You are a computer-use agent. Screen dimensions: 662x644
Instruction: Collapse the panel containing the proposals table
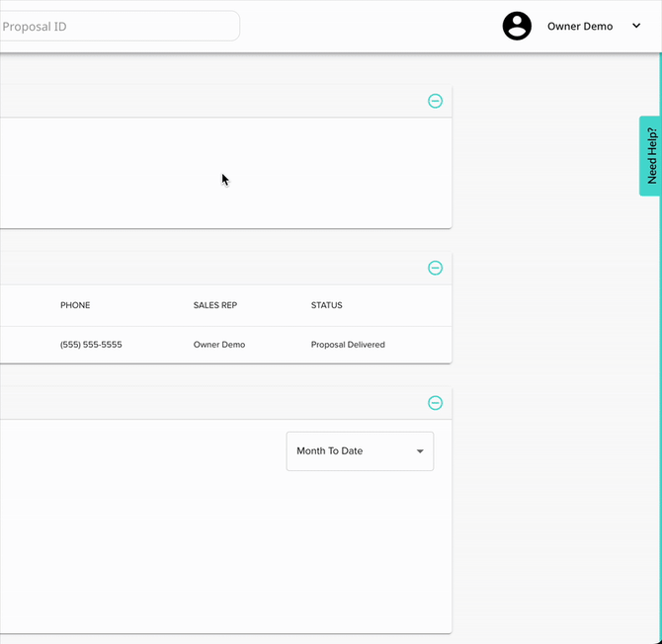pyautogui.click(x=435, y=268)
